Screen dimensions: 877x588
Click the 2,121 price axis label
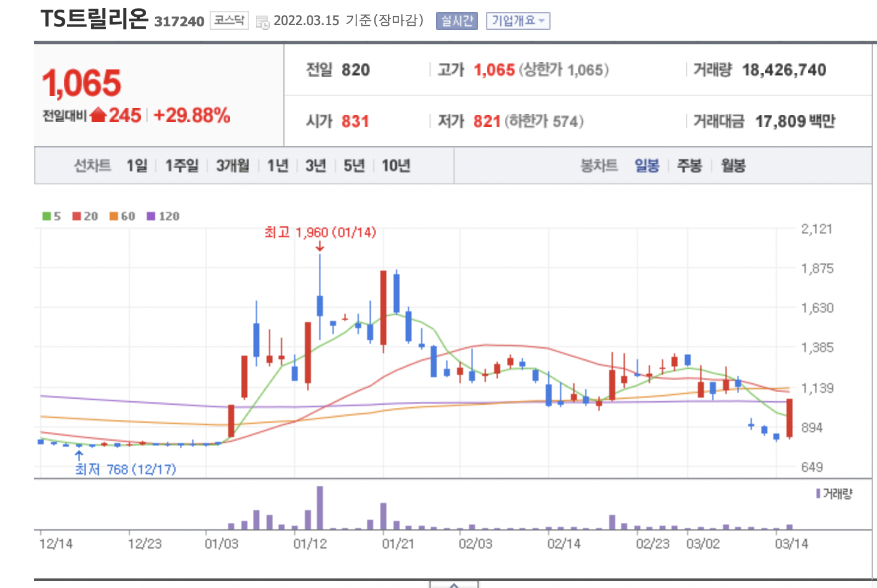pos(817,229)
